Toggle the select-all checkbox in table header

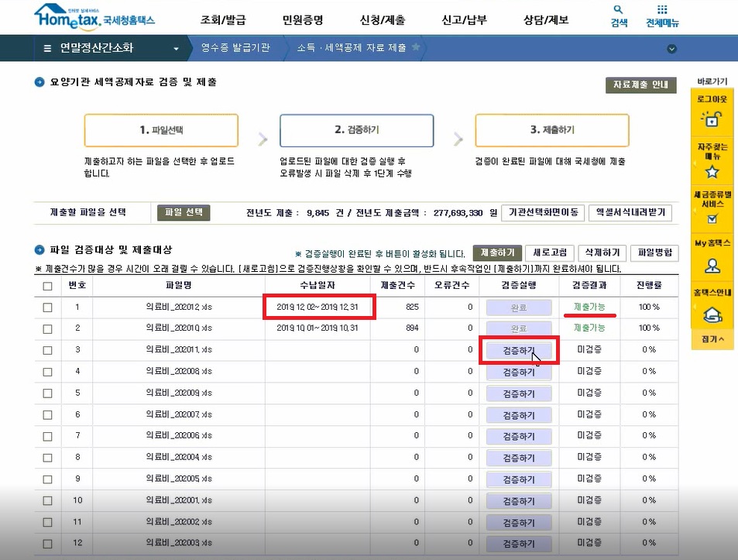click(x=48, y=286)
